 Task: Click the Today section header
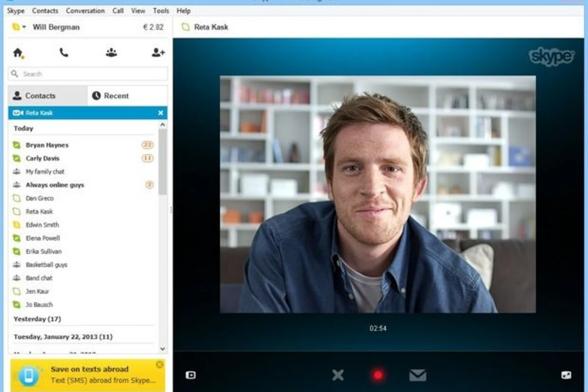24,128
